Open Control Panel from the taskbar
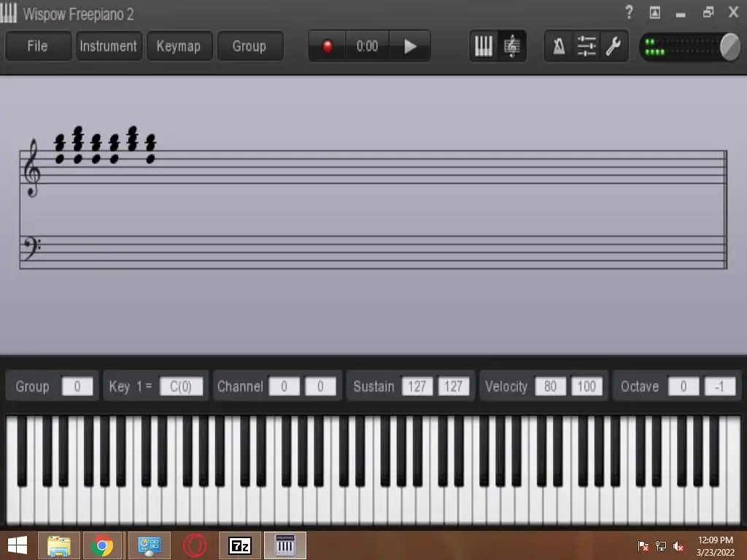The height and width of the screenshot is (560, 747). tap(149, 545)
